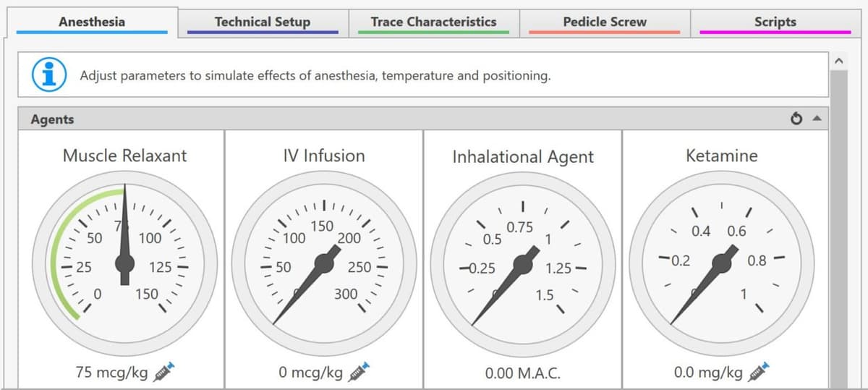868x390 pixels.
Task: Click the Ketamine syringe icon
Action: (x=759, y=372)
